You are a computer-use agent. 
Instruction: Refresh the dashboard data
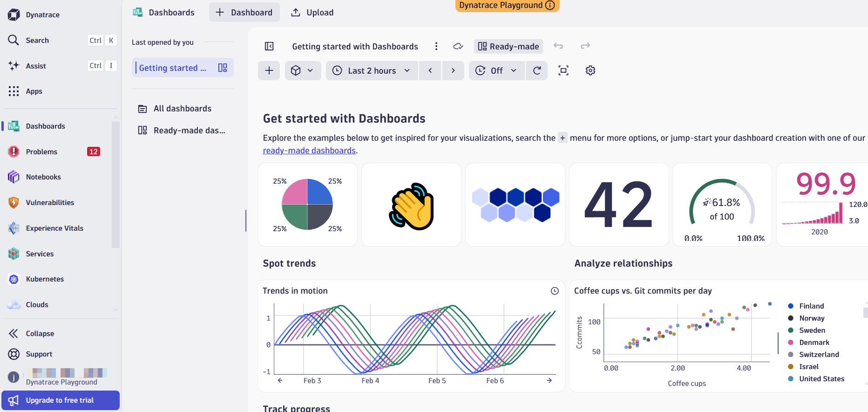(x=537, y=70)
